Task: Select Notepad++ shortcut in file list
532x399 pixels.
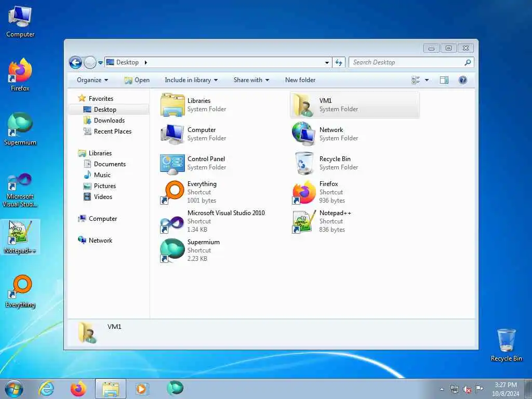Action: click(354, 221)
